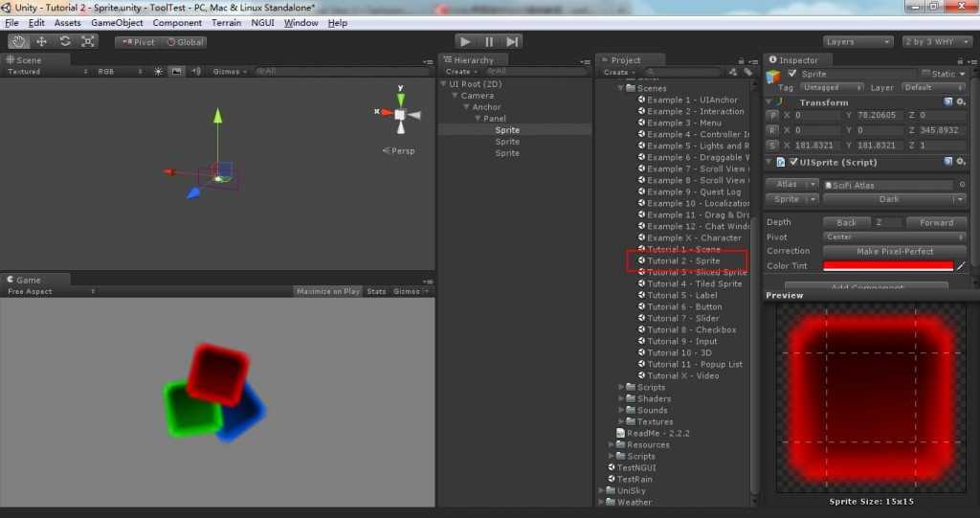Toggle scene image effects icon
The image size is (980, 518).
tap(177, 71)
